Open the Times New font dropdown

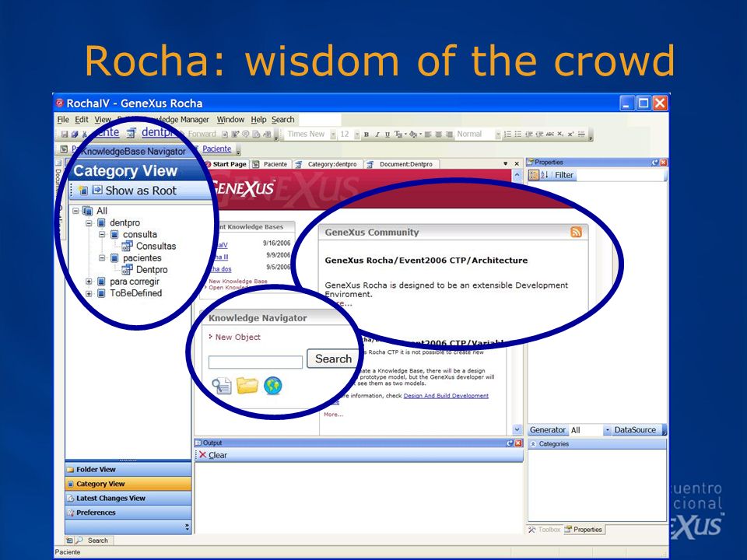[333, 135]
